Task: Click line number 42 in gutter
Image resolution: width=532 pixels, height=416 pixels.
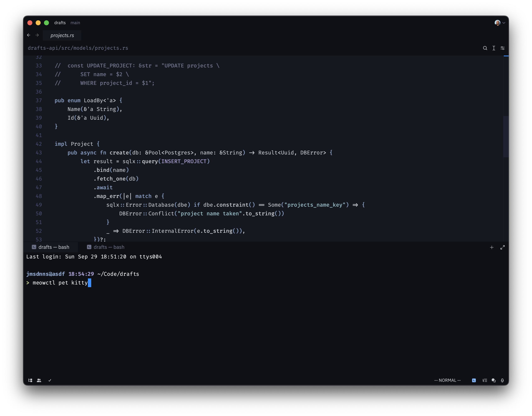Action: 39,144
